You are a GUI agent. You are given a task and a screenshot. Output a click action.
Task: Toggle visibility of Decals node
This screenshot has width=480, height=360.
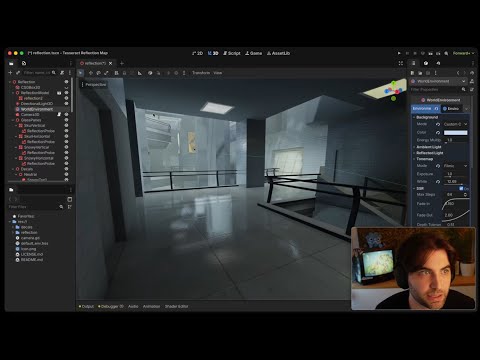[66, 169]
